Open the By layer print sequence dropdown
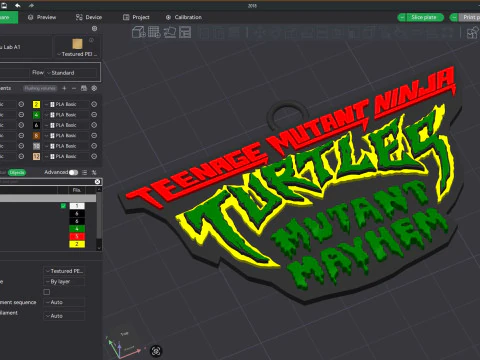 (64, 282)
